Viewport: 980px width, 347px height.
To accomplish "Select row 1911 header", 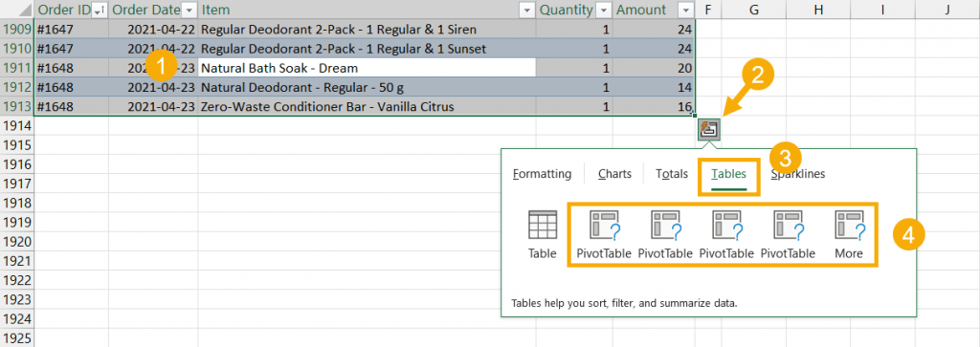I will (x=17, y=68).
